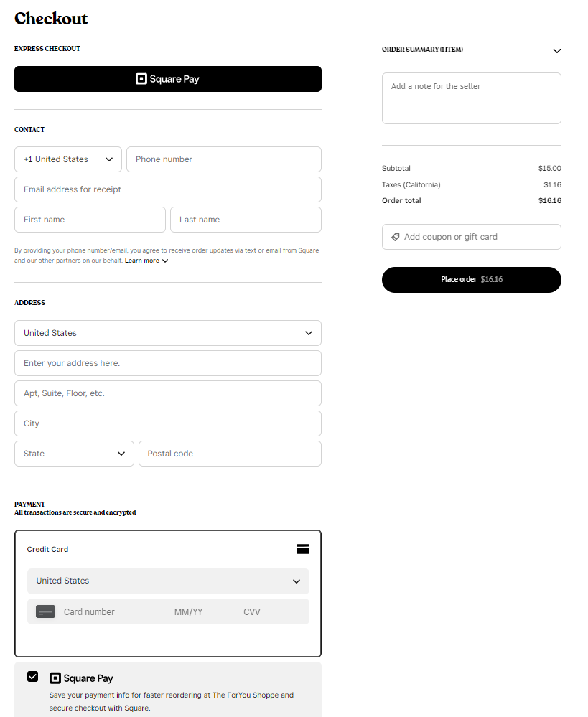The image size is (588, 717).
Task: Click the Square Pay logo beside checkbox
Action: [81, 678]
